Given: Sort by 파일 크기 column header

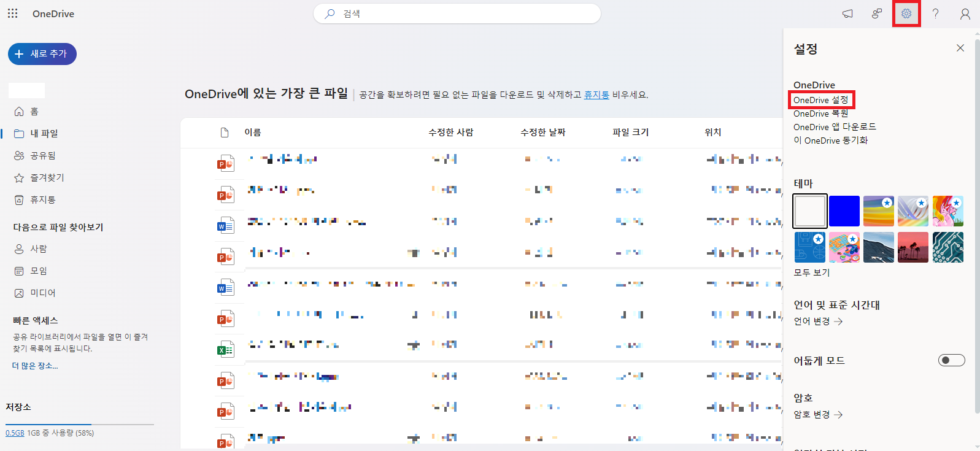Looking at the screenshot, I should pos(630,133).
